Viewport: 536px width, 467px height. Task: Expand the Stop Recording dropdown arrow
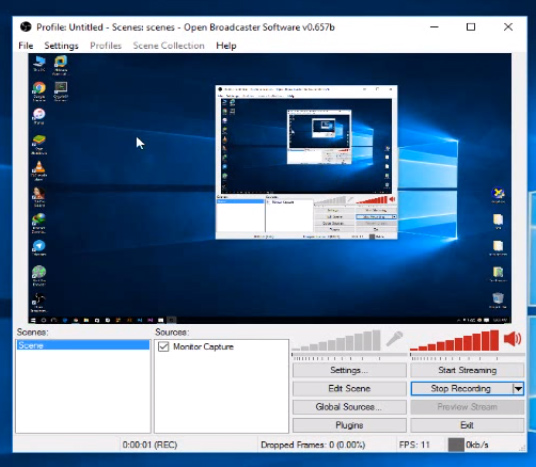(518, 389)
